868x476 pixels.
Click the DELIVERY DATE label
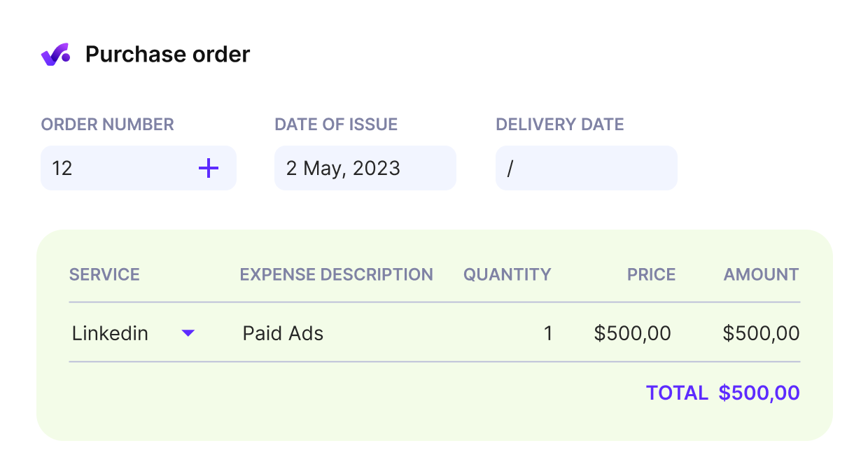pyautogui.click(x=560, y=124)
